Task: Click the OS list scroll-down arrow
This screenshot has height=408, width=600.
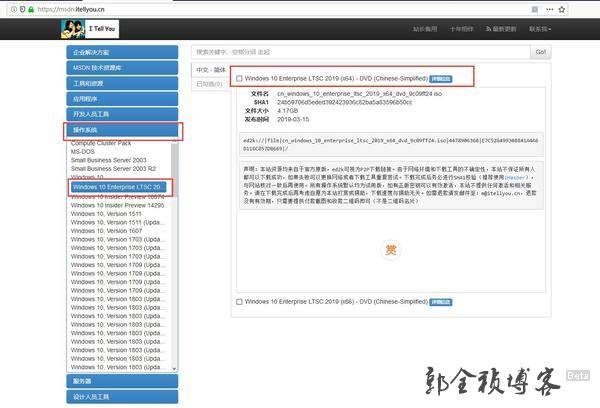Action: pyautogui.click(x=174, y=369)
